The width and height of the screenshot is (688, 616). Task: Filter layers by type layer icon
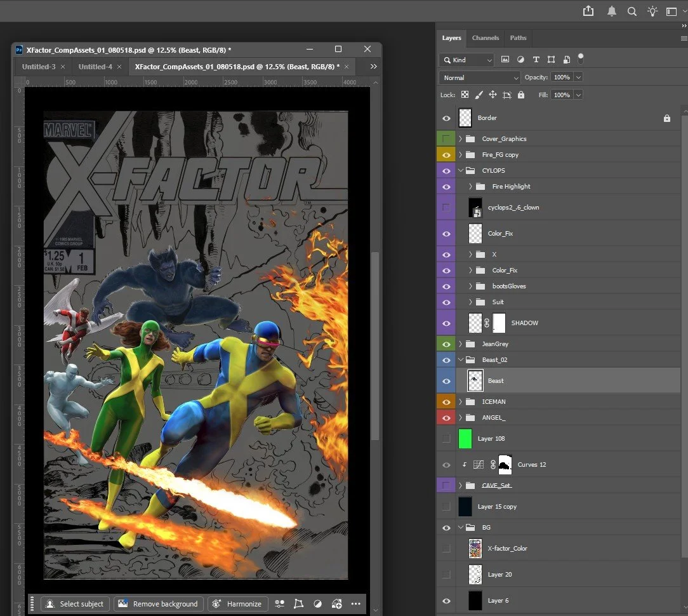tap(536, 59)
